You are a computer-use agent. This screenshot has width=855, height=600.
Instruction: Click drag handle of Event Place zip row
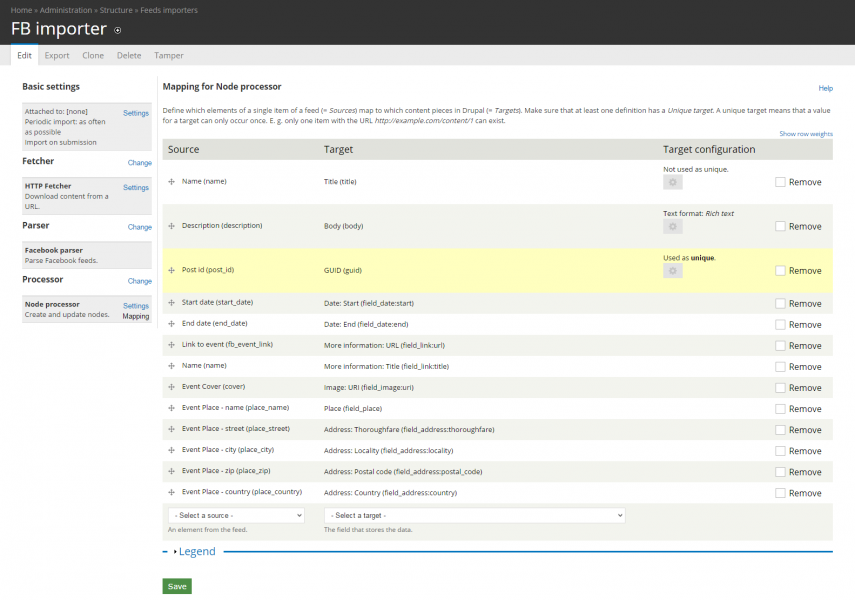[x=171, y=471]
